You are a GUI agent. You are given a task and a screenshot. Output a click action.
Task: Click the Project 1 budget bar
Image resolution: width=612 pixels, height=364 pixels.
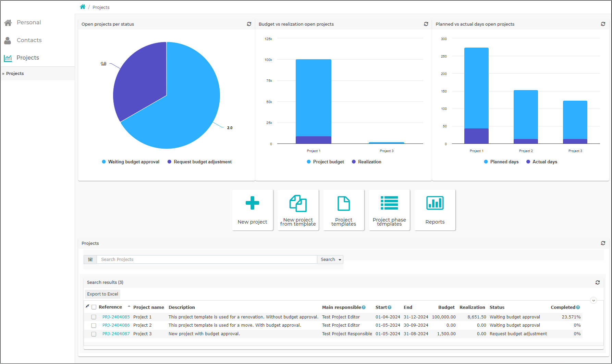[x=314, y=98]
